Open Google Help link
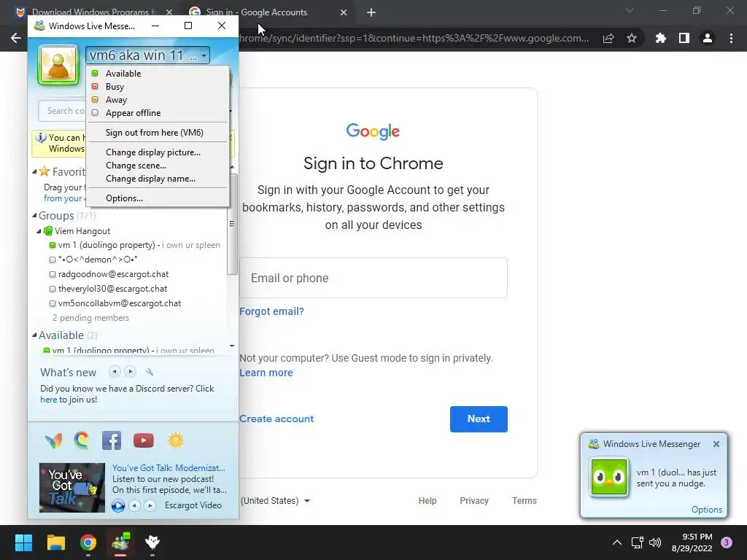Image resolution: width=747 pixels, height=560 pixels. [427, 501]
